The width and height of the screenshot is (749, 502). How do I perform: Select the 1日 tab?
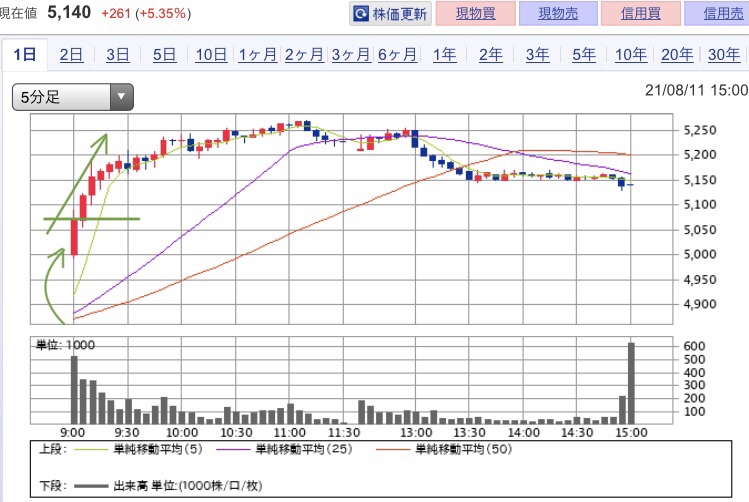25,54
